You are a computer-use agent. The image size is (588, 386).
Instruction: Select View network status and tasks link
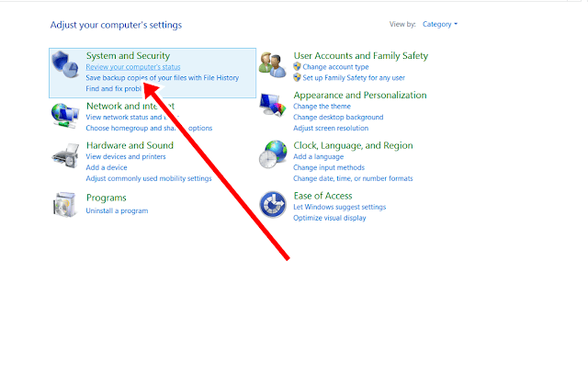tap(132, 117)
